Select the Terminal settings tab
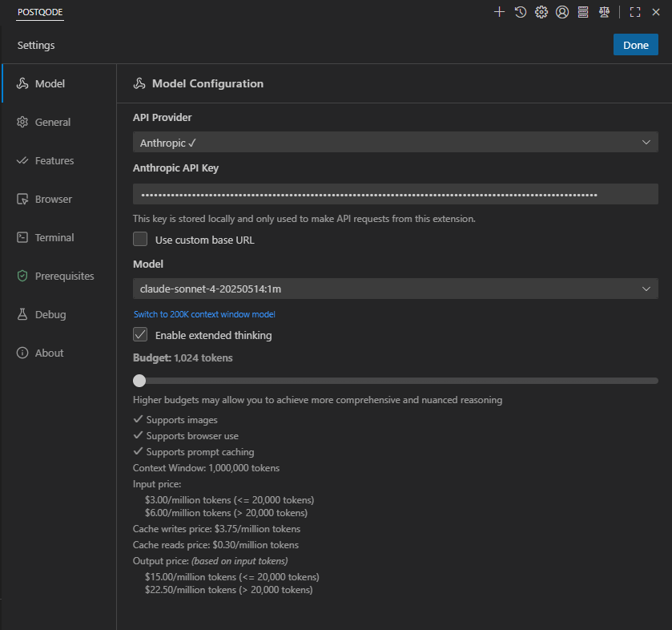 54,237
